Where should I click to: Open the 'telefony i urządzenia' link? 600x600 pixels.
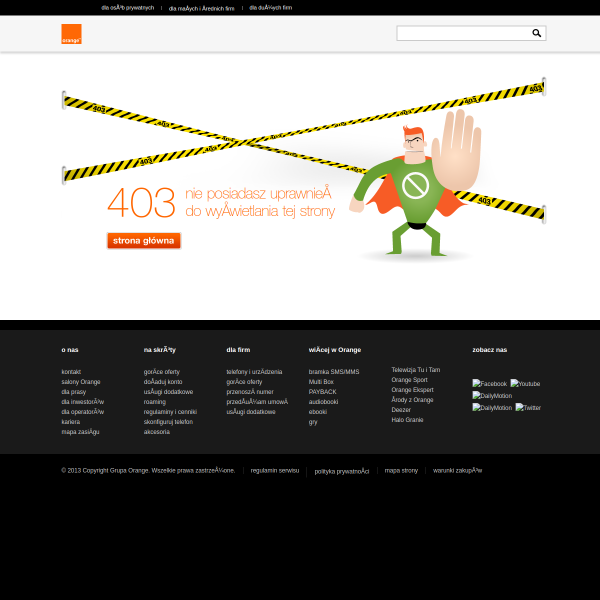pos(254,372)
